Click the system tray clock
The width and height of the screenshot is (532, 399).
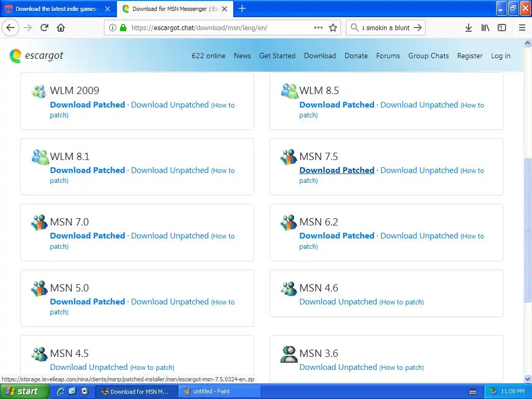click(x=512, y=391)
